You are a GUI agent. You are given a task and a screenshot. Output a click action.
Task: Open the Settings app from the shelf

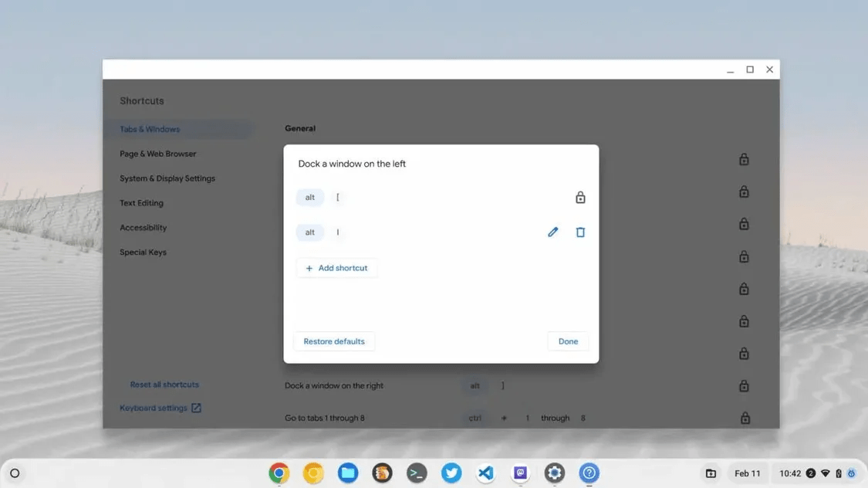click(554, 473)
